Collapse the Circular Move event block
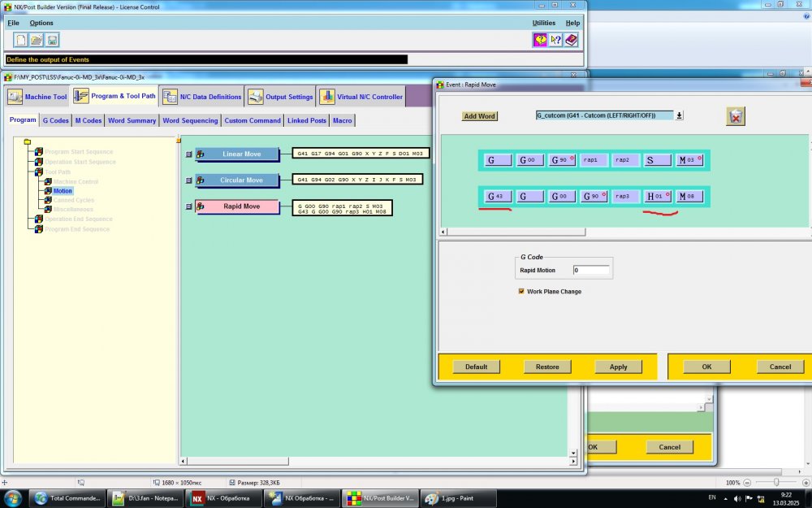The width and height of the screenshot is (812, 508). [x=188, y=180]
